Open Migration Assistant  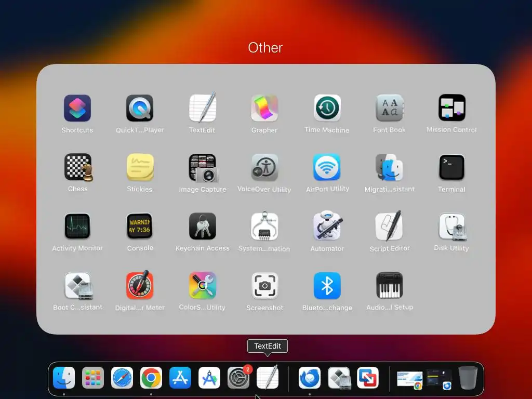coord(390,167)
